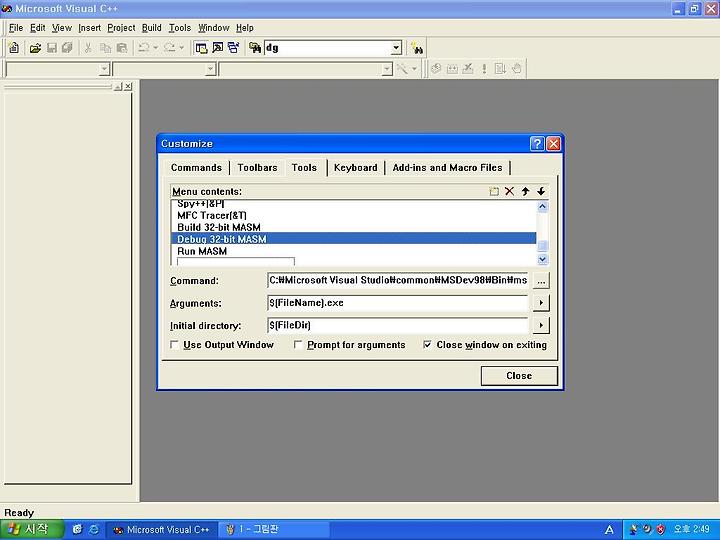Open the Window List icon
Screen dimensions: 720x540
233,48
